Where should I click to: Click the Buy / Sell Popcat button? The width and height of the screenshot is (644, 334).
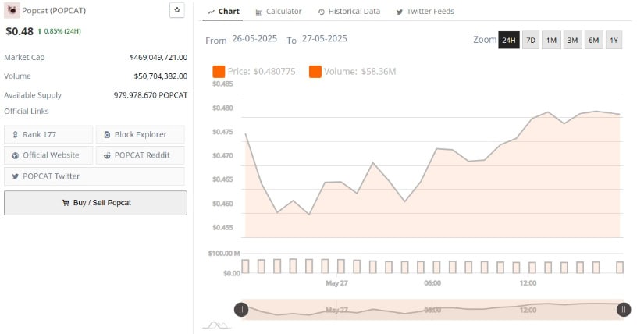tap(96, 203)
